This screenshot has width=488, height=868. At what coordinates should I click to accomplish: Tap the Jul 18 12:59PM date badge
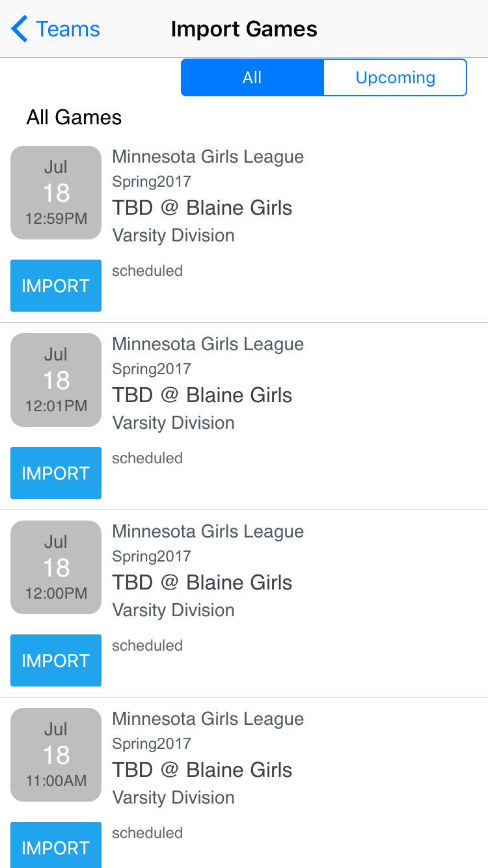56,193
